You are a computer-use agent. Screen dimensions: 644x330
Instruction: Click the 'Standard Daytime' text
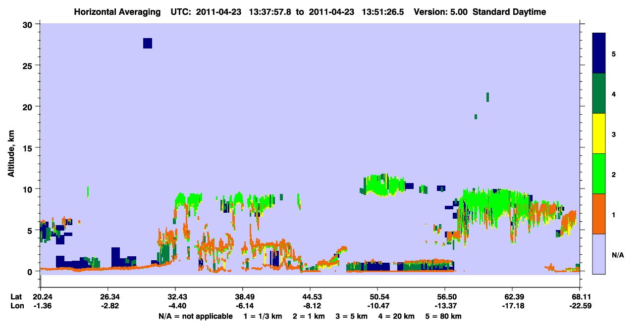click(x=509, y=12)
